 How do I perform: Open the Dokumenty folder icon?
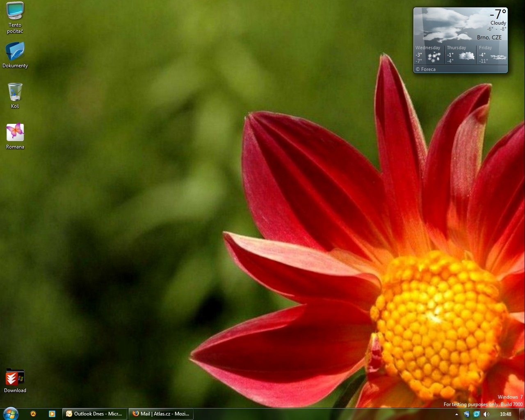pyautogui.click(x=15, y=55)
